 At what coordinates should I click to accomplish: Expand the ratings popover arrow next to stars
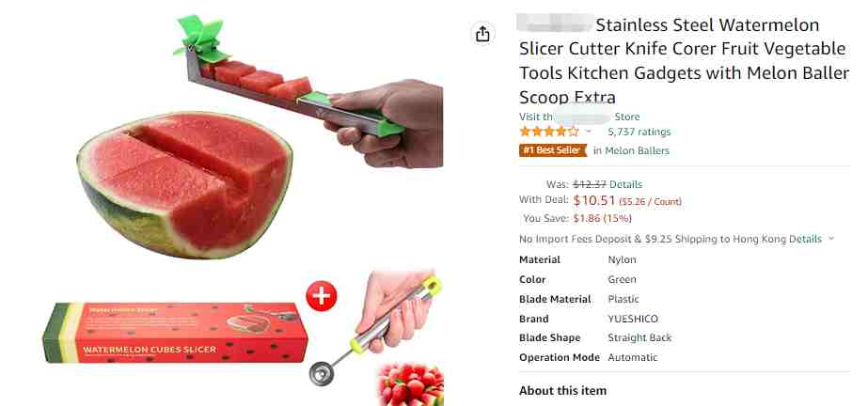pos(589,132)
